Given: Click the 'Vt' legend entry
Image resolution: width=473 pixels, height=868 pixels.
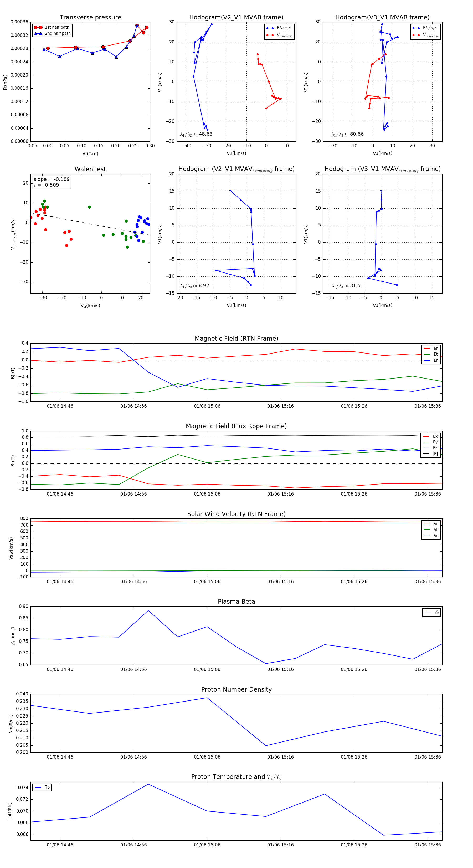Looking at the screenshot, I should click(x=431, y=530).
